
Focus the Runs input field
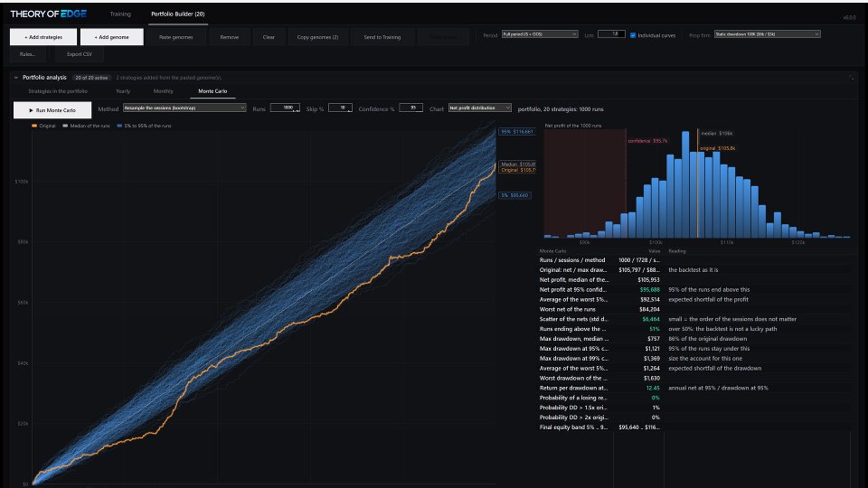click(x=285, y=108)
